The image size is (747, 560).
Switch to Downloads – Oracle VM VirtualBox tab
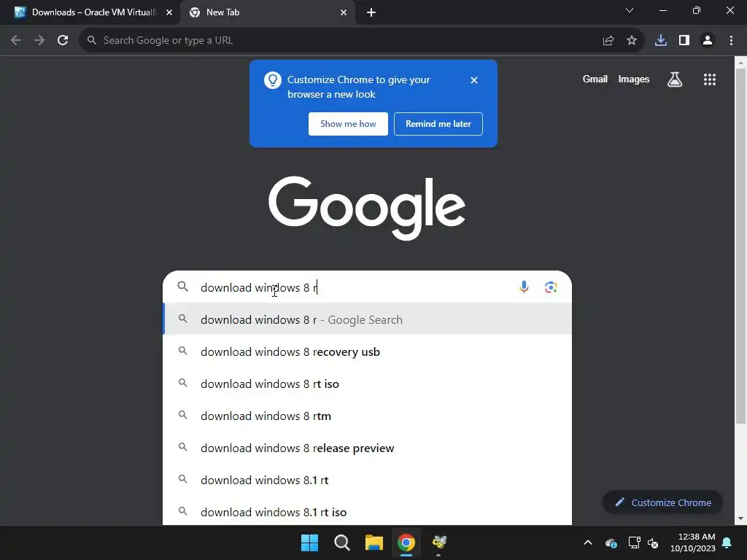click(90, 12)
